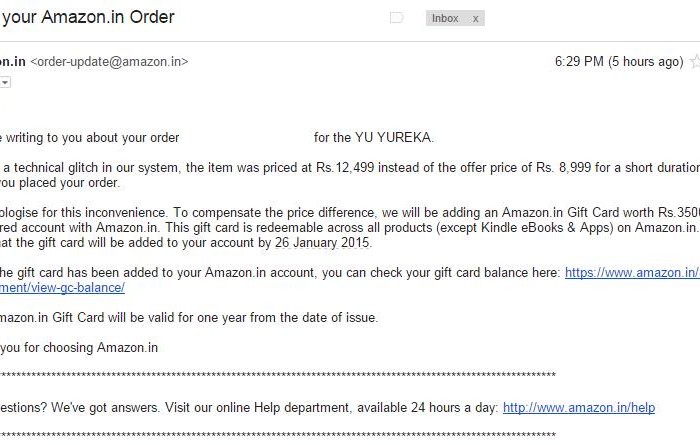Click the Inbox label tag

click(x=445, y=18)
